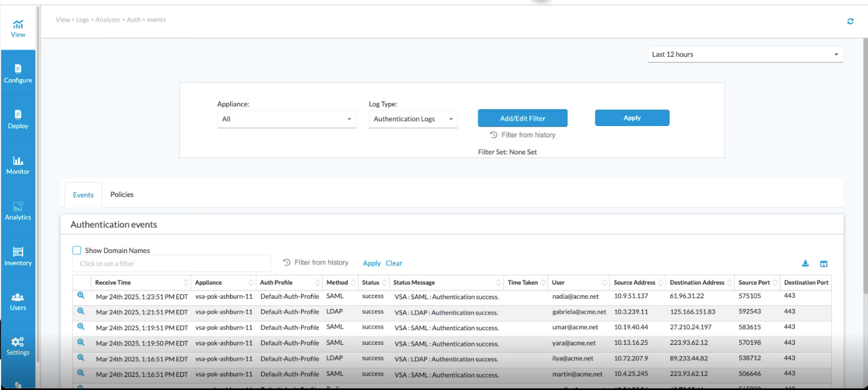
Task: Click the Destination Port column header
Action: (806, 282)
